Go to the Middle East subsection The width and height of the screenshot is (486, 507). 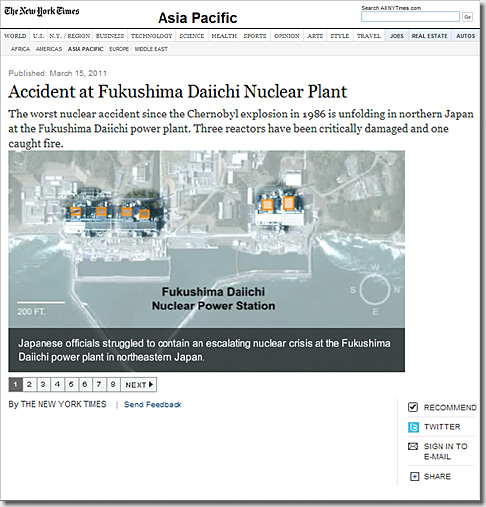pos(151,49)
